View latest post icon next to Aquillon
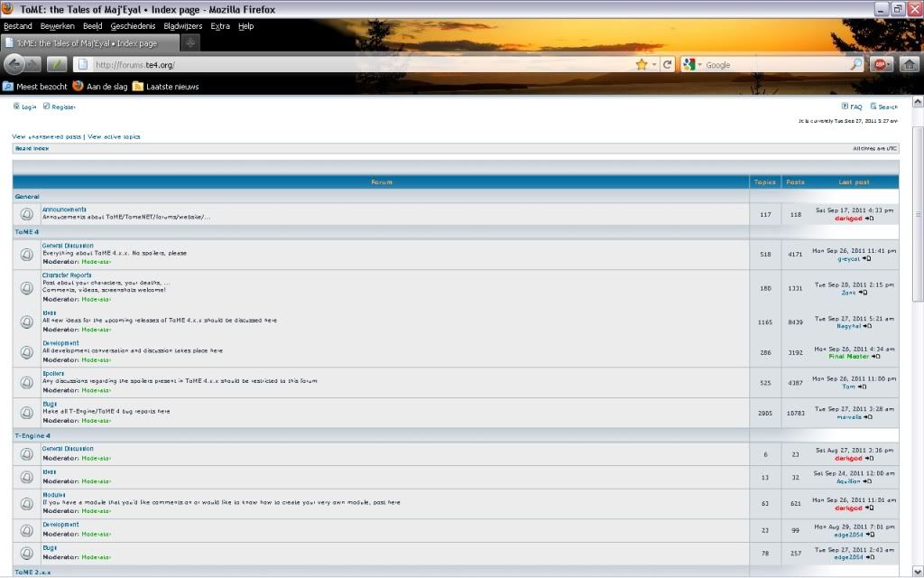Viewport: 924px width, 578px height. [x=867, y=481]
